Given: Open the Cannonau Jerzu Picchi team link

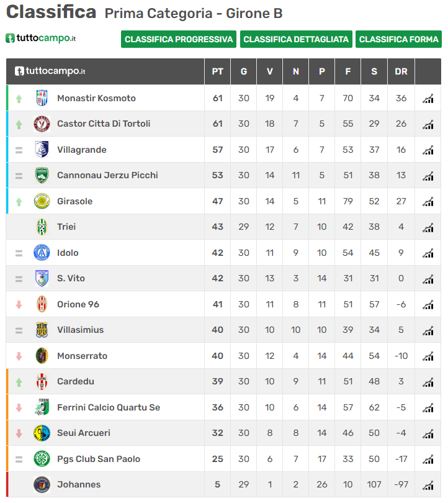Looking at the screenshot, I should [x=107, y=176].
